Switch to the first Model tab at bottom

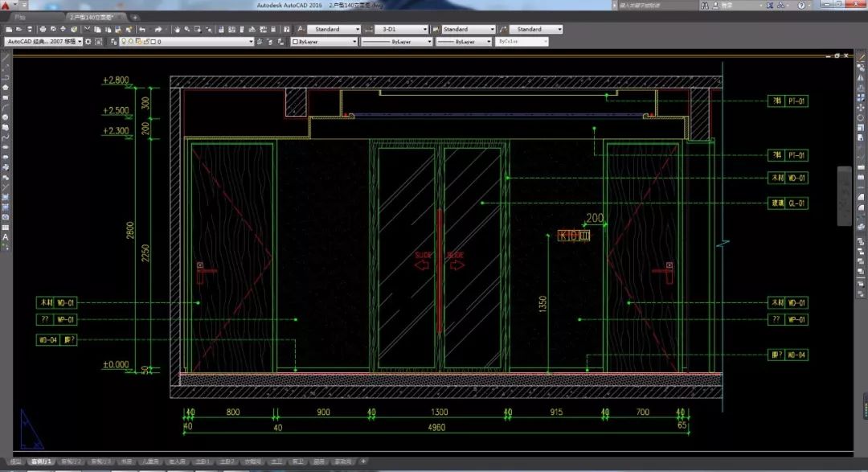[x=15, y=462]
